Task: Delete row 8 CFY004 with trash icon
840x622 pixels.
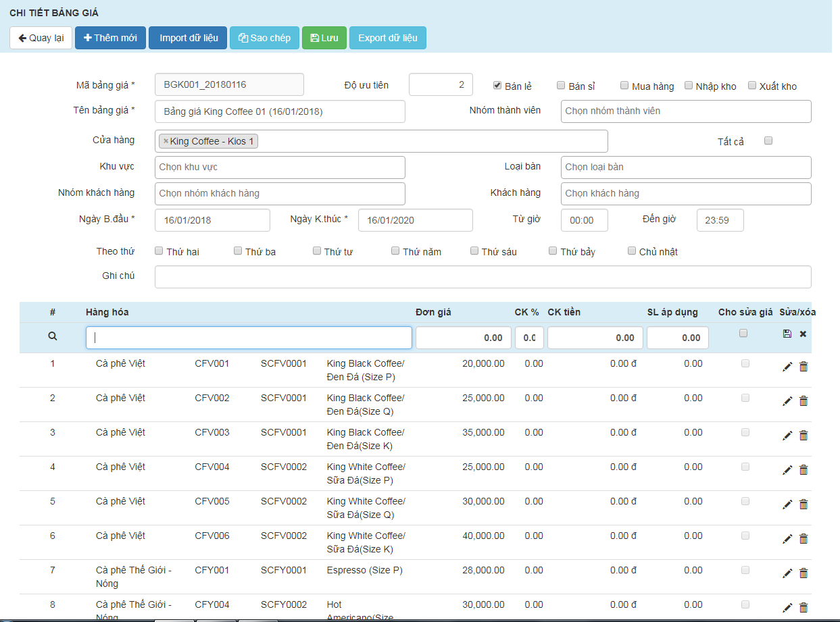Action: coord(804,608)
